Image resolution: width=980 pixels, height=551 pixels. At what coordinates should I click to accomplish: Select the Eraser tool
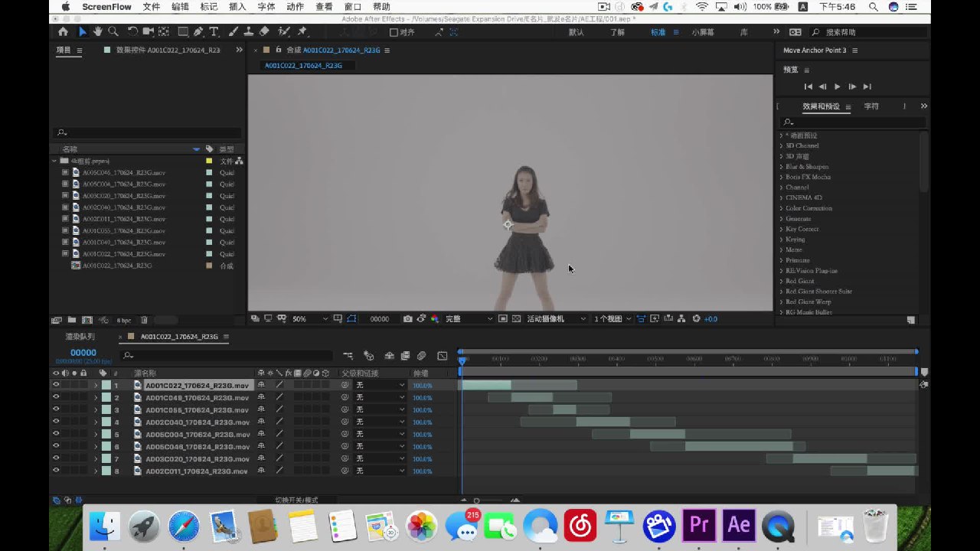tap(264, 32)
